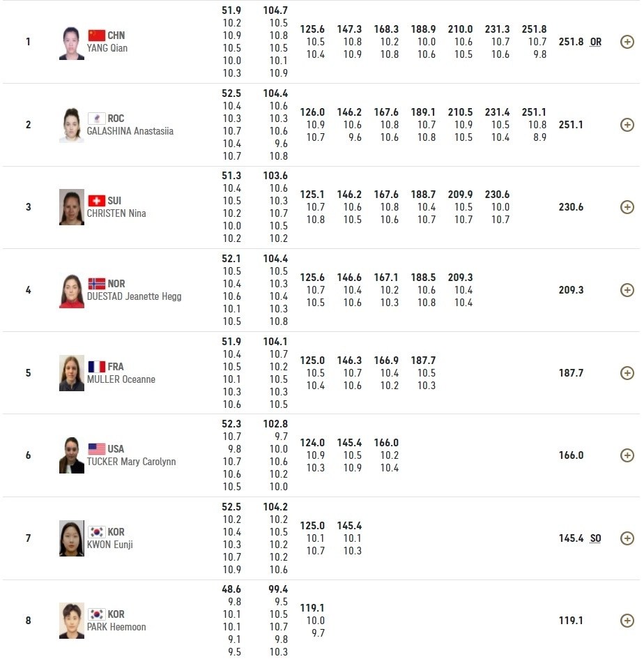Open athlete link YANG Qian
Screen dimensions: 644x659
pos(107,49)
